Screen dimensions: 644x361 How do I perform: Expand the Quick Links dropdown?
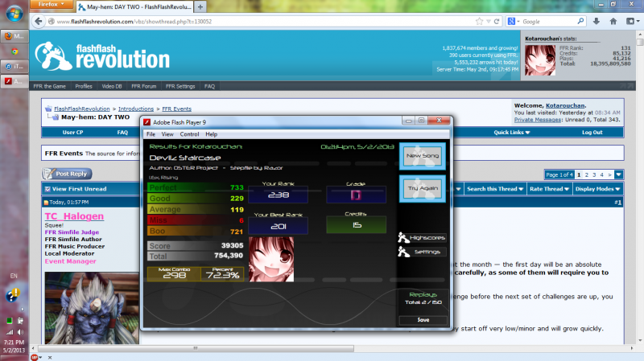[512, 132]
